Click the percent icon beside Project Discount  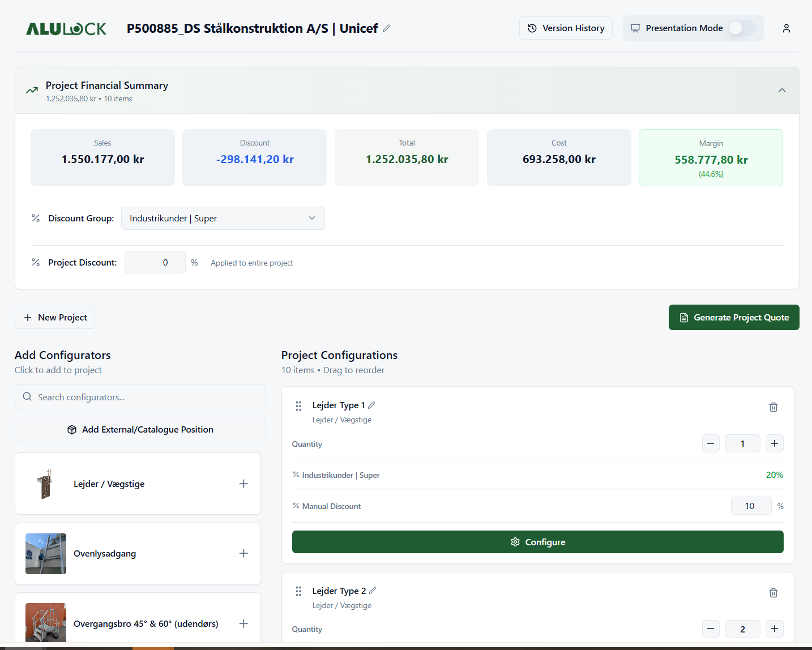click(x=36, y=262)
